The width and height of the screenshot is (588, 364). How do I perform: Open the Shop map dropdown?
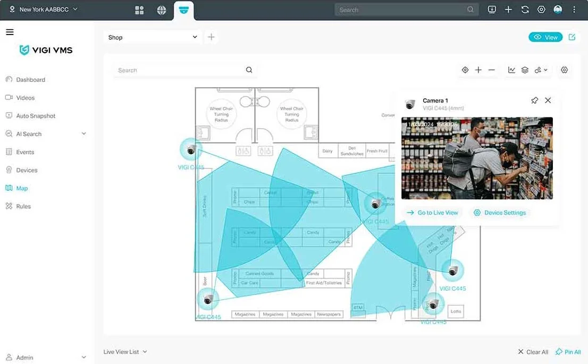point(152,37)
